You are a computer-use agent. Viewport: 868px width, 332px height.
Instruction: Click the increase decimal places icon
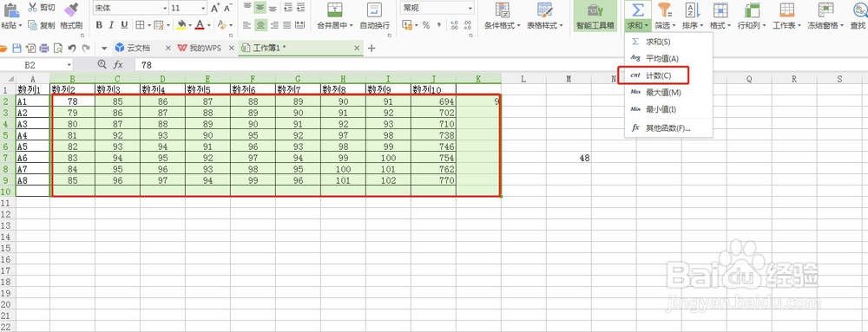[x=454, y=25]
